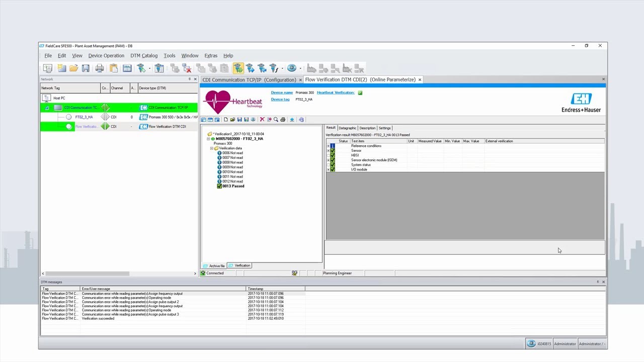Click the green status check for the System status row
The width and height of the screenshot is (644, 362).
tap(332, 165)
